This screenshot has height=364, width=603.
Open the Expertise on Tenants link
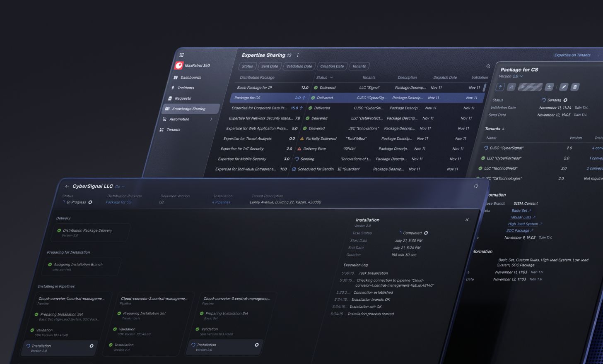click(x=572, y=55)
